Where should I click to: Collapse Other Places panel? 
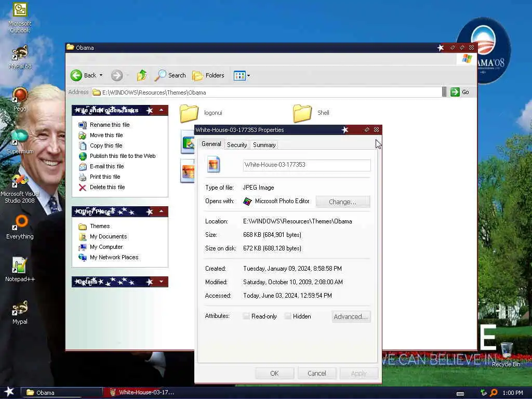point(162,211)
